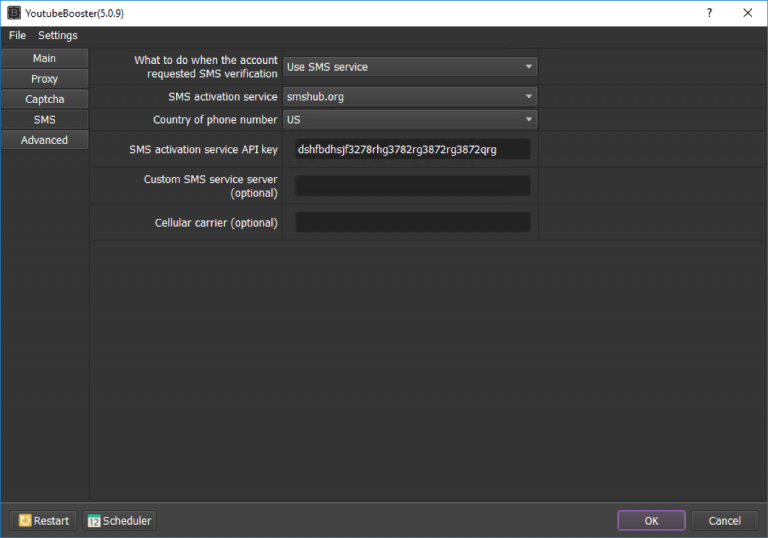
Task: Open the File menu
Action: [x=17, y=35]
